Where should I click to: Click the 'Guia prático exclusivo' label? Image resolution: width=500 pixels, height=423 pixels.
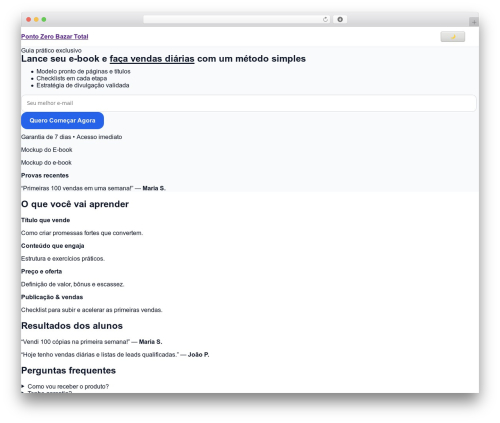click(51, 50)
